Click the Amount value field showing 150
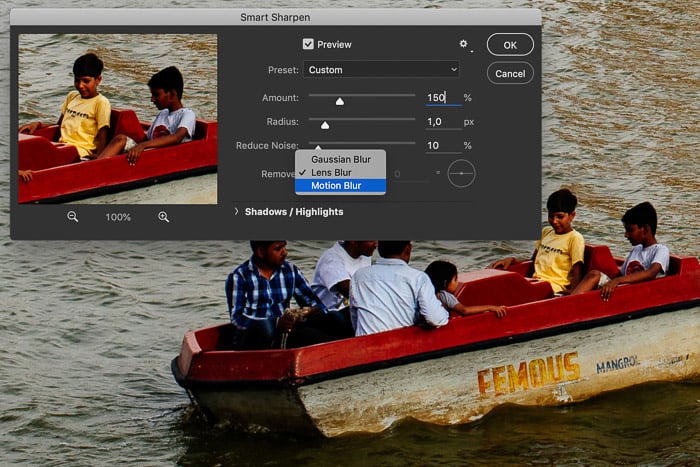 [x=442, y=98]
